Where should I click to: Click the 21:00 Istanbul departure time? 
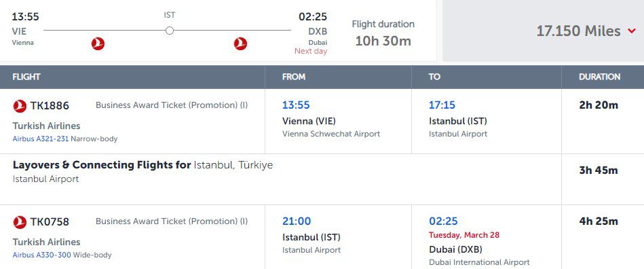coord(297,221)
